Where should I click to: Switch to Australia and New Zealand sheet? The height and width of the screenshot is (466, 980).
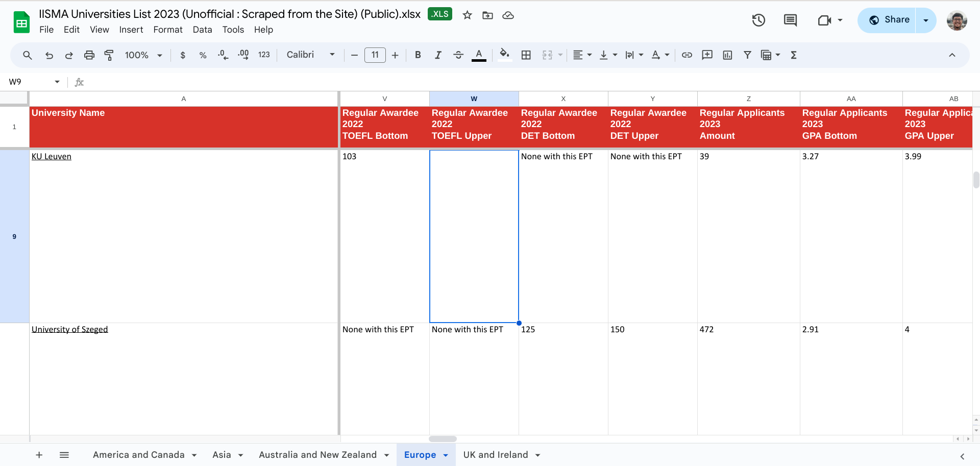[x=317, y=455]
